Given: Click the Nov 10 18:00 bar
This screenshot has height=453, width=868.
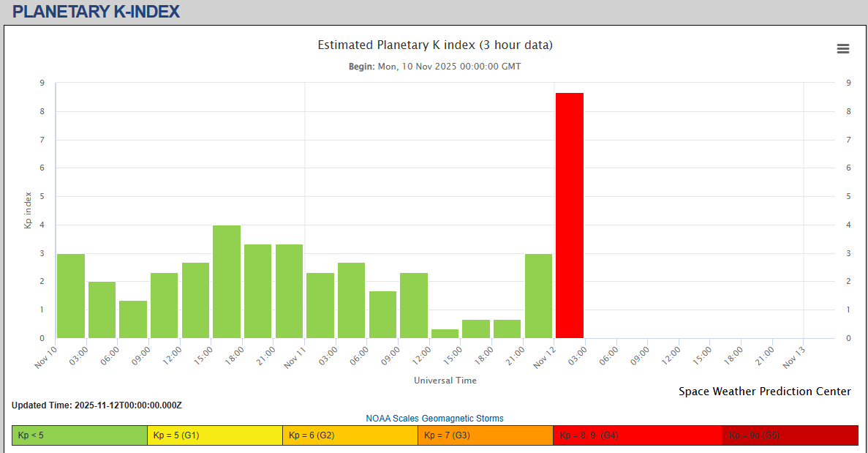Looking at the screenshot, I should pos(258,291).
